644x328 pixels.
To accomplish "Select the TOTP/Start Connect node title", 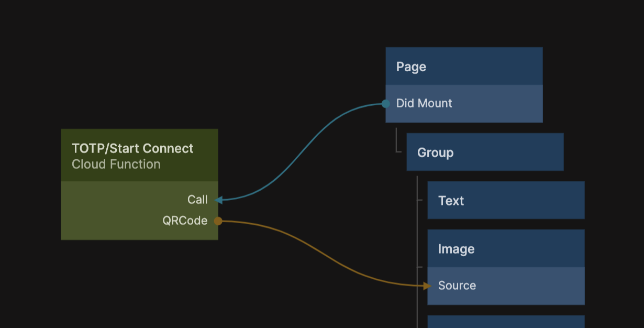I will (x=132, y=148).
